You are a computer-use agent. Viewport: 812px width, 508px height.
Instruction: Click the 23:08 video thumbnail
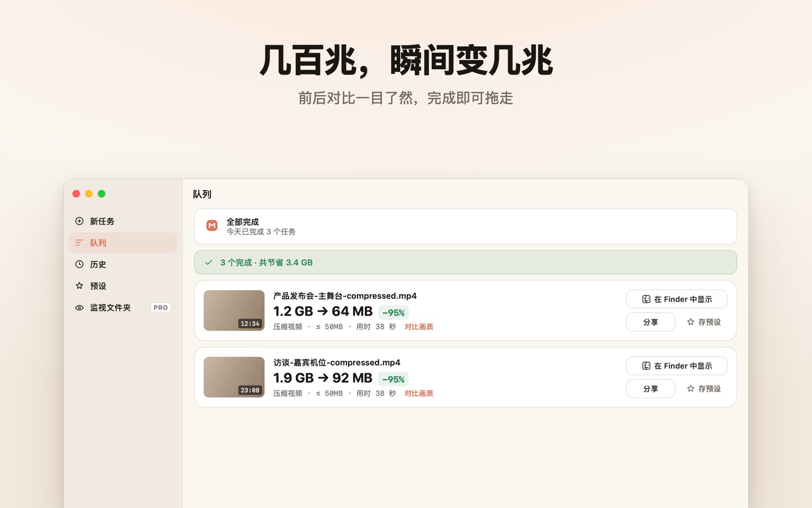234,377
